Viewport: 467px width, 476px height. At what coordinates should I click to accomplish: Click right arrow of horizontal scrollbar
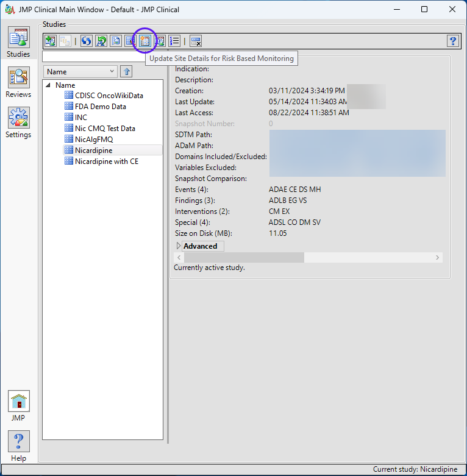tap(437, 258)
